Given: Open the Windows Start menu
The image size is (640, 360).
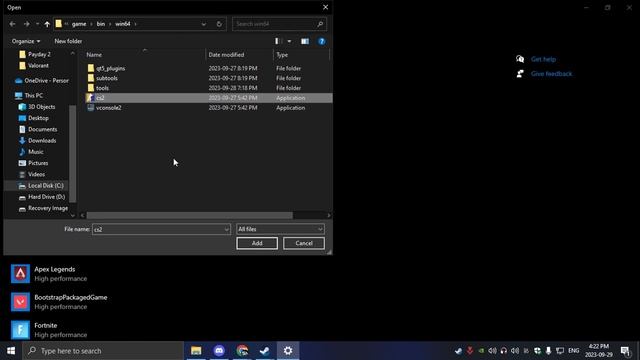Looking at the screenshot, I should pyautogui.click(x=11, y=351).
